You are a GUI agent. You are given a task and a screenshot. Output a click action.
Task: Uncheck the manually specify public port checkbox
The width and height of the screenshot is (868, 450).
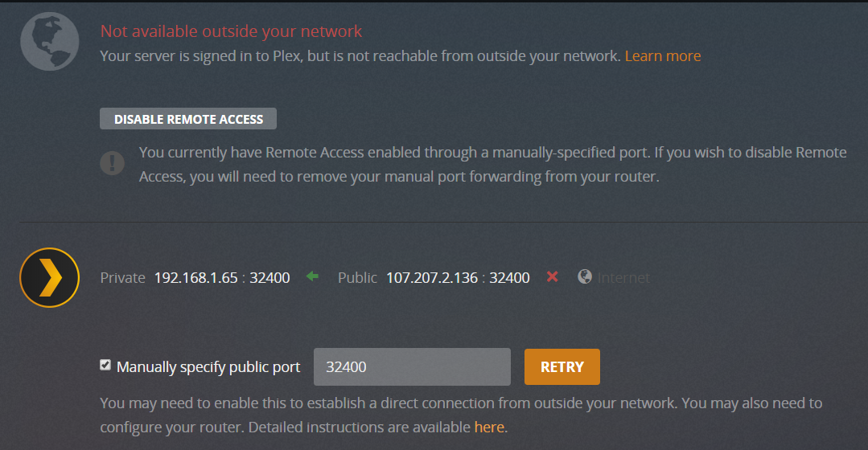coord(105,366)
